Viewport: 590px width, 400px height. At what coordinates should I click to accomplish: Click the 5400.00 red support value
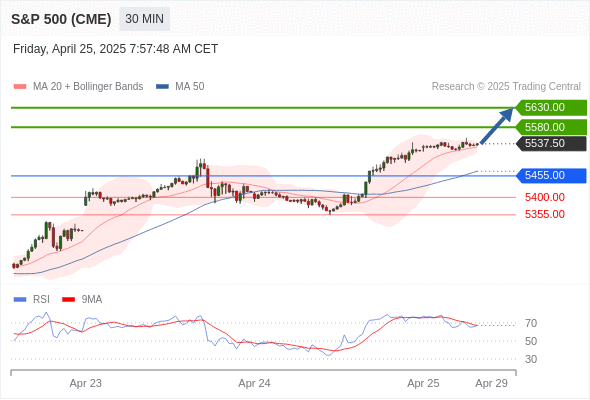point(545,197)
